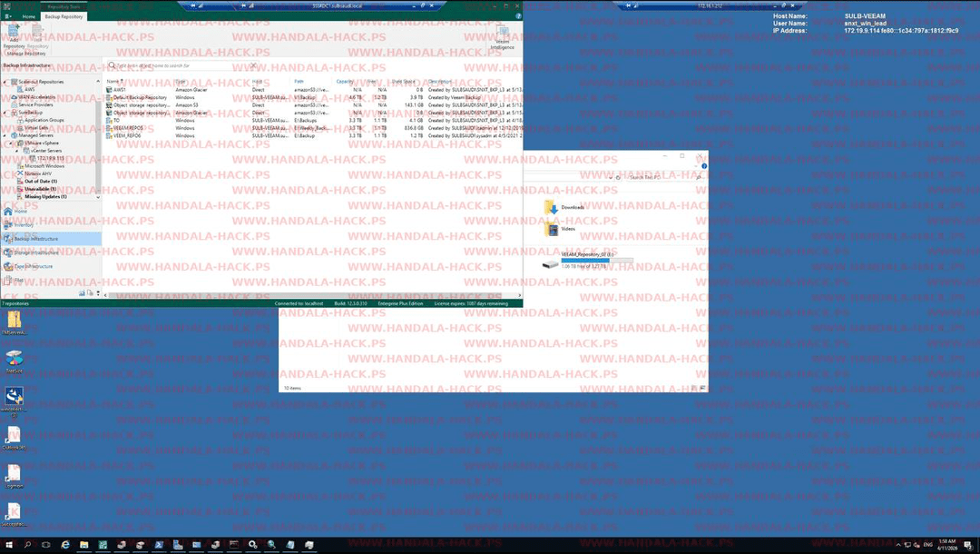Clear the repository search box
Viewport: 980px width, 554px height.
pyautogui.click(x=253, y=65)
